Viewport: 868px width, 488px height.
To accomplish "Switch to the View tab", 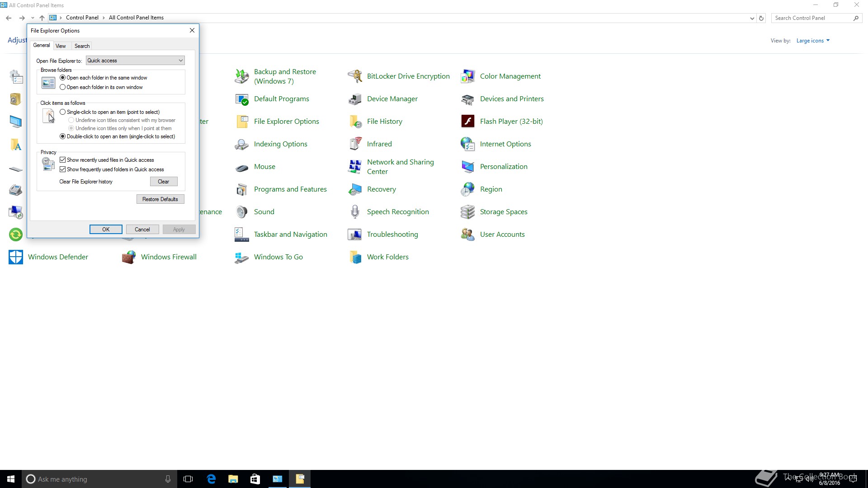I will (61, 46).
